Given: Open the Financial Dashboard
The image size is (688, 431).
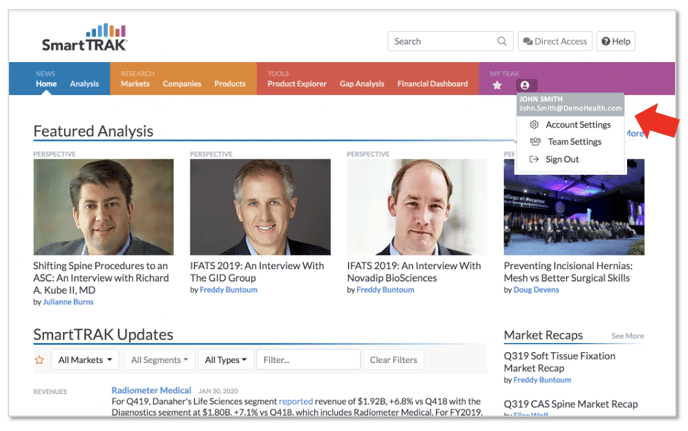Looking at the screenshot, I should pos(433,84).
